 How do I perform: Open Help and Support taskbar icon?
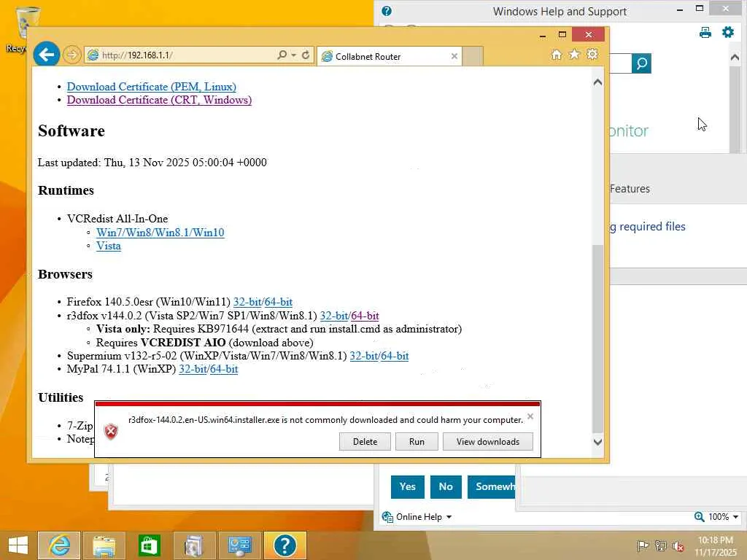[x=285, y=545]
